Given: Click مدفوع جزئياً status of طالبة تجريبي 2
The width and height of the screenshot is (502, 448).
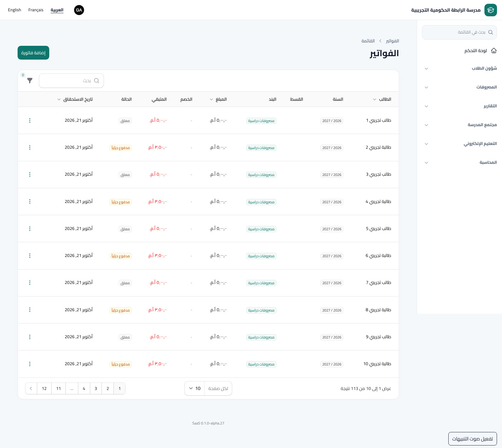Looking at the screenshot, I should coord(121,148).
